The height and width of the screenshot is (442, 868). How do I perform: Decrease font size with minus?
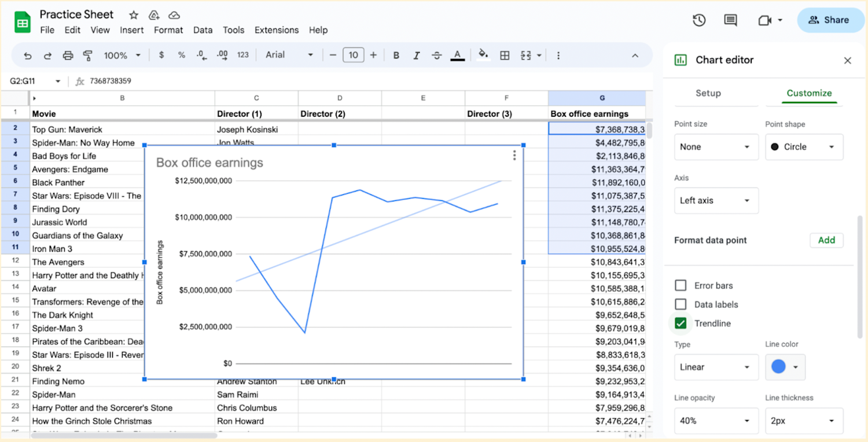click(333, 55)
